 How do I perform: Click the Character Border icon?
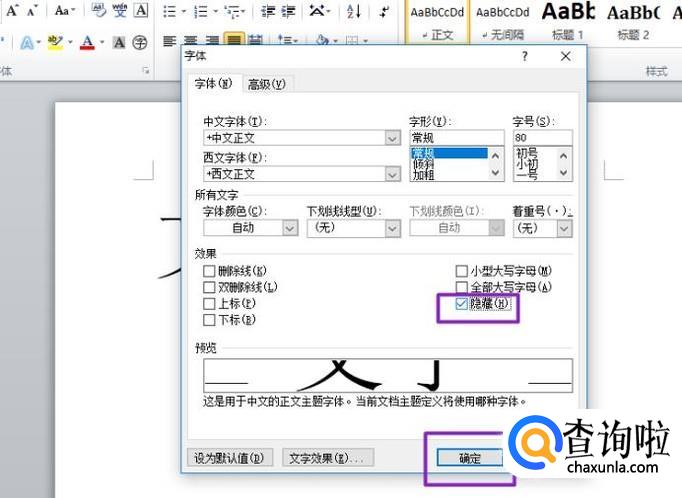140,10
